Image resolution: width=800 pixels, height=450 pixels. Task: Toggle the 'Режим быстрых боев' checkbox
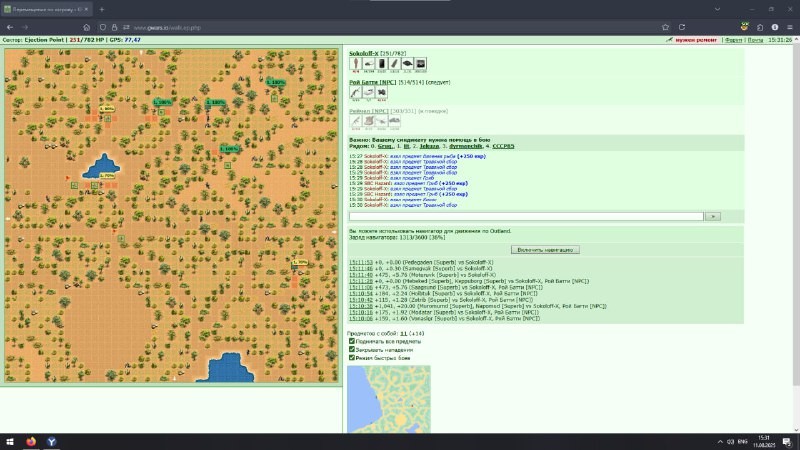point(352,358)
